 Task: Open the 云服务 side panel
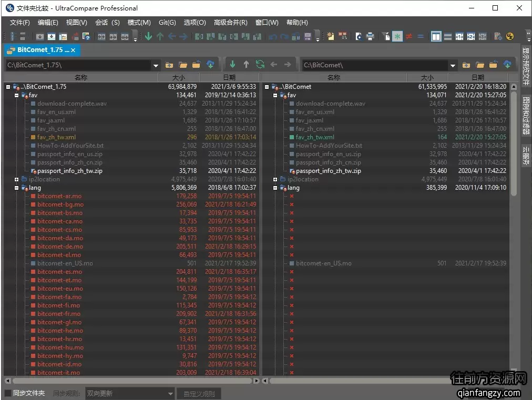(x=526, y=155)
